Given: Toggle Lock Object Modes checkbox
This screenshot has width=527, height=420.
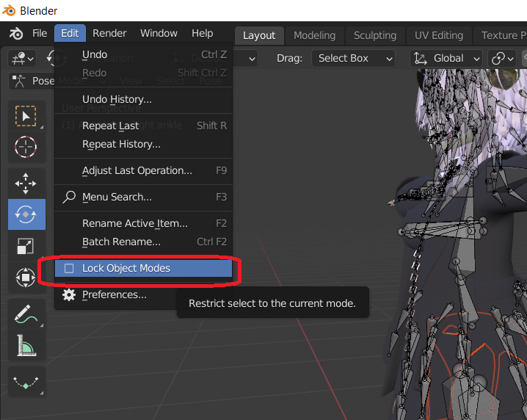Looking at the screenshot, I should coord(69,268).
